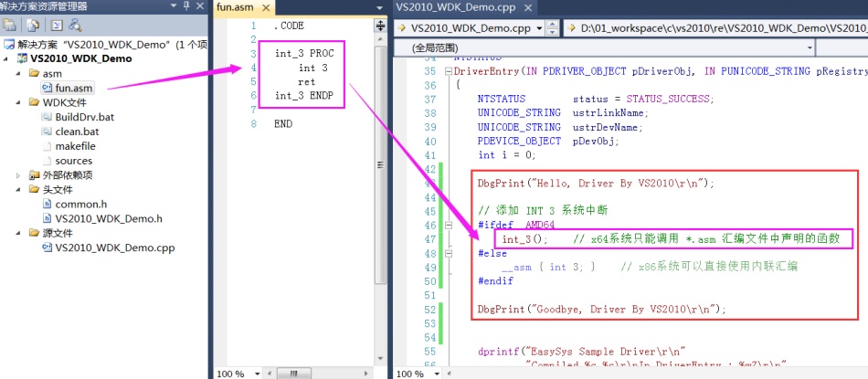868x379 pixels.
Task: Click the __asm { int 3; } line
Action: (x=548, y=268)
